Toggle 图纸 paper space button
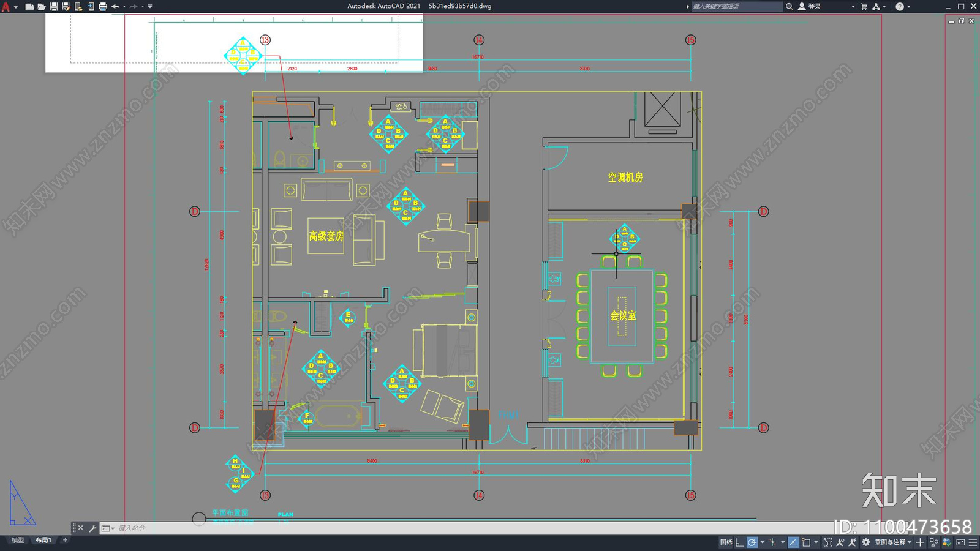 (x=726, y=542)
